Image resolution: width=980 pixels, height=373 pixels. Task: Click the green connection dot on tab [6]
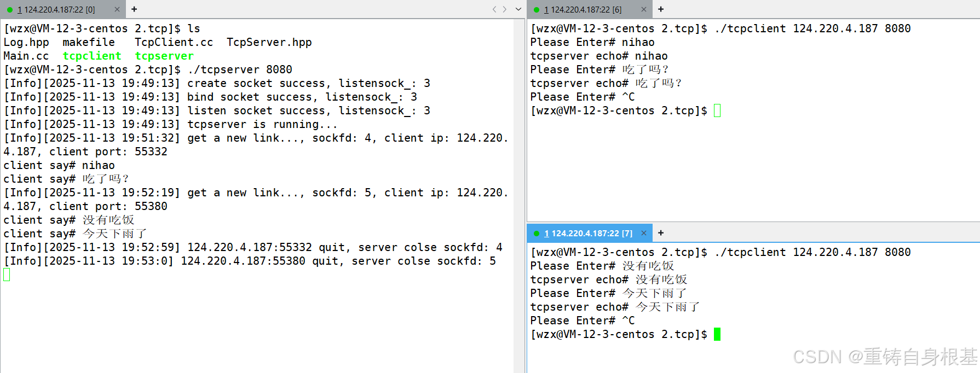pos(537,10)
